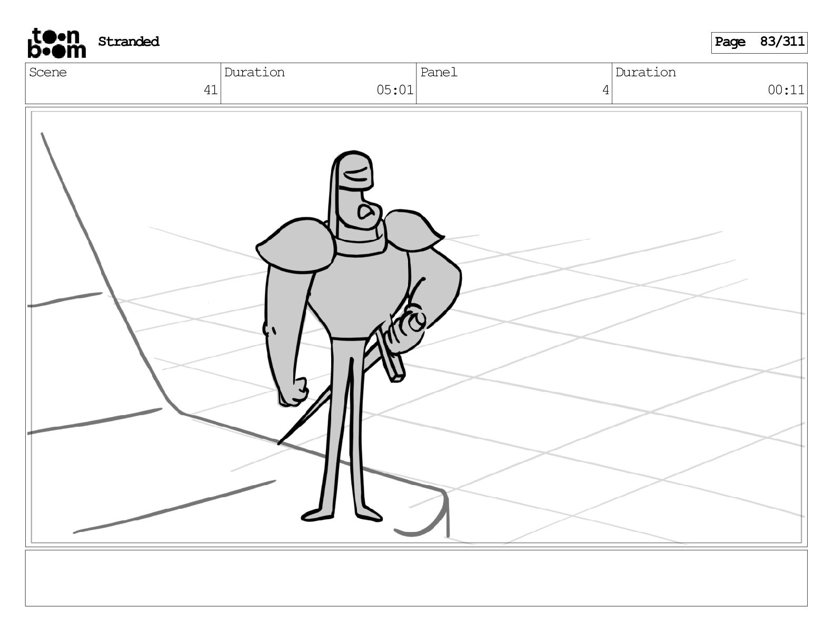This screenshot has height=644, width=834.
Task: Click the 'Page 83/311' indicator
Action: [759, 42]
